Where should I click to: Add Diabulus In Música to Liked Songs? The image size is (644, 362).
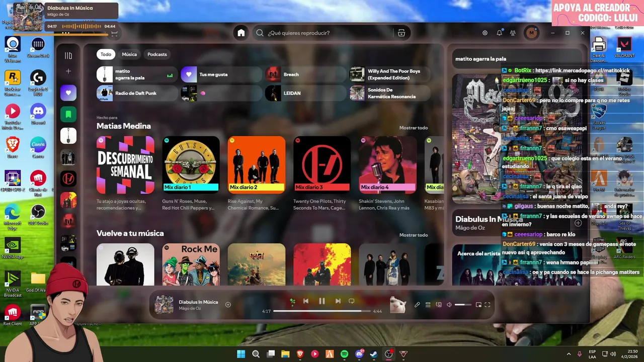point(228,304)
